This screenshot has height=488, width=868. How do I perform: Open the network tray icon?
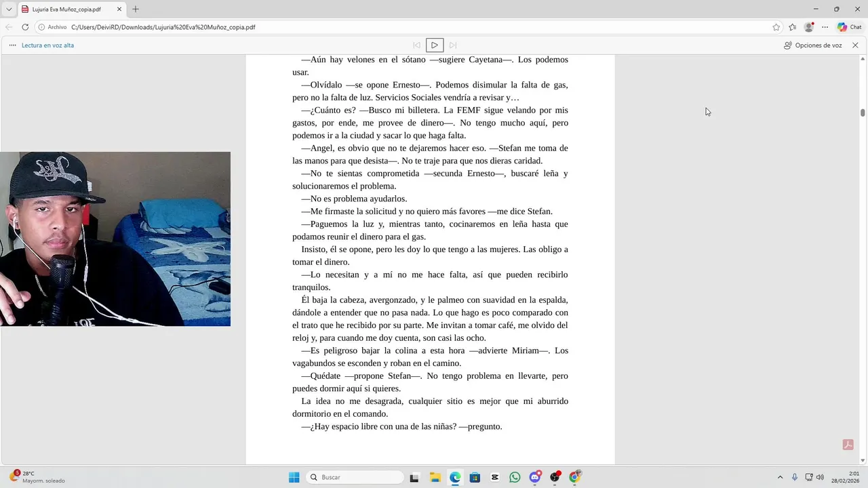coord(809,477)
